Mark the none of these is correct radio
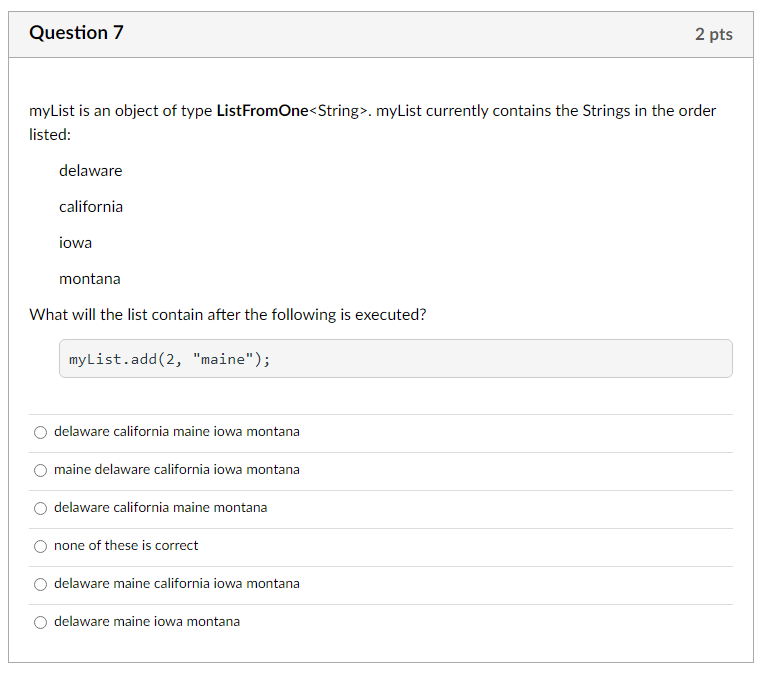The image size is (765, 677). click(40, 547)
